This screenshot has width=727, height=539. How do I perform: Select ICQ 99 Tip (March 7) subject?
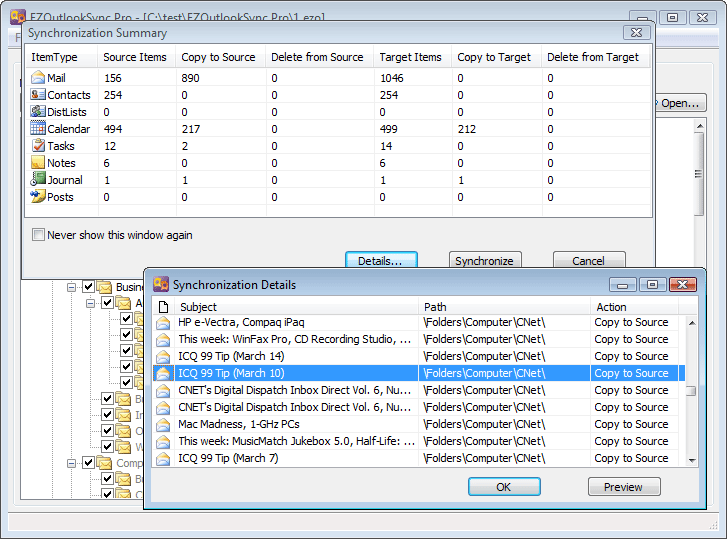228,458
